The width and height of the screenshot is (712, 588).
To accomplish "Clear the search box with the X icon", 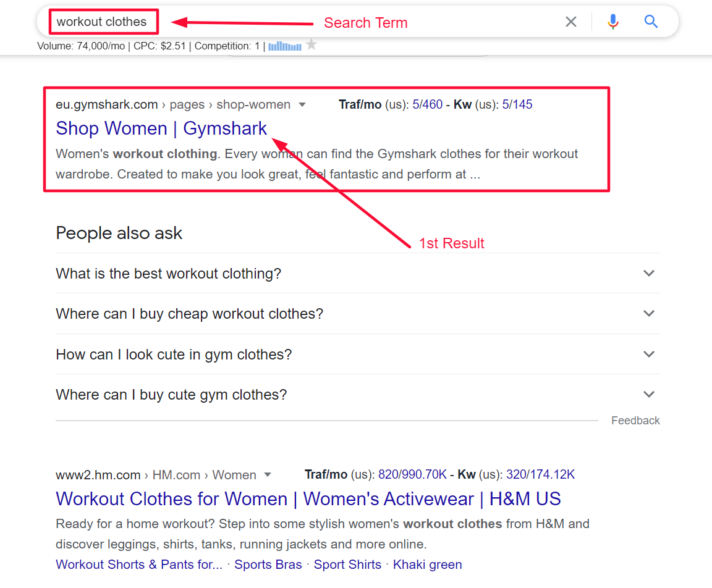I will 571,22.
